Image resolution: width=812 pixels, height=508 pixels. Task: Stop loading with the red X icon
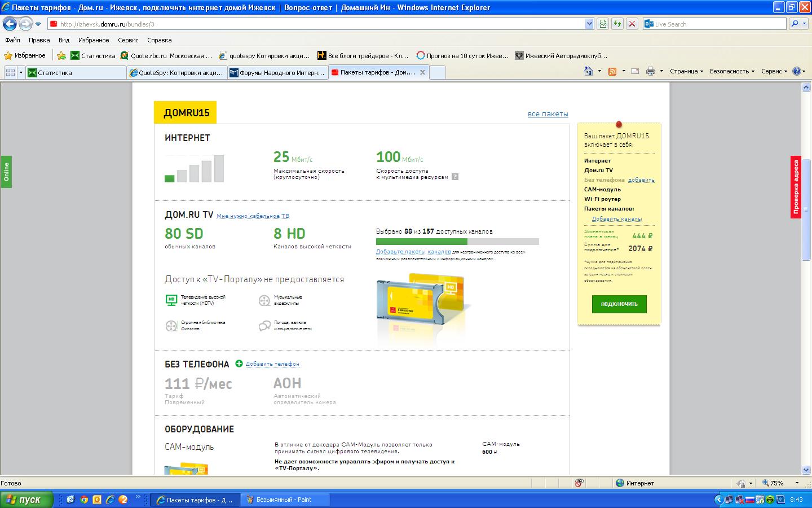coord(632,24)
